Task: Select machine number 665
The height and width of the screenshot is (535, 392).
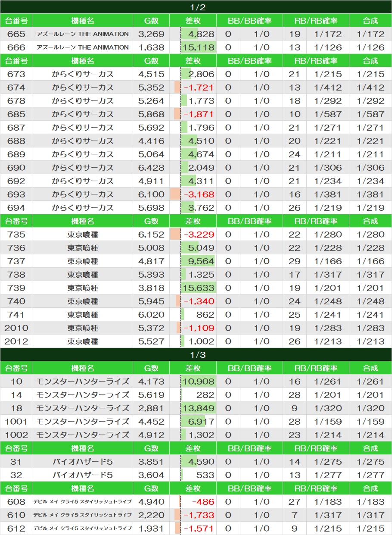Action: click(x=16, y=34)
